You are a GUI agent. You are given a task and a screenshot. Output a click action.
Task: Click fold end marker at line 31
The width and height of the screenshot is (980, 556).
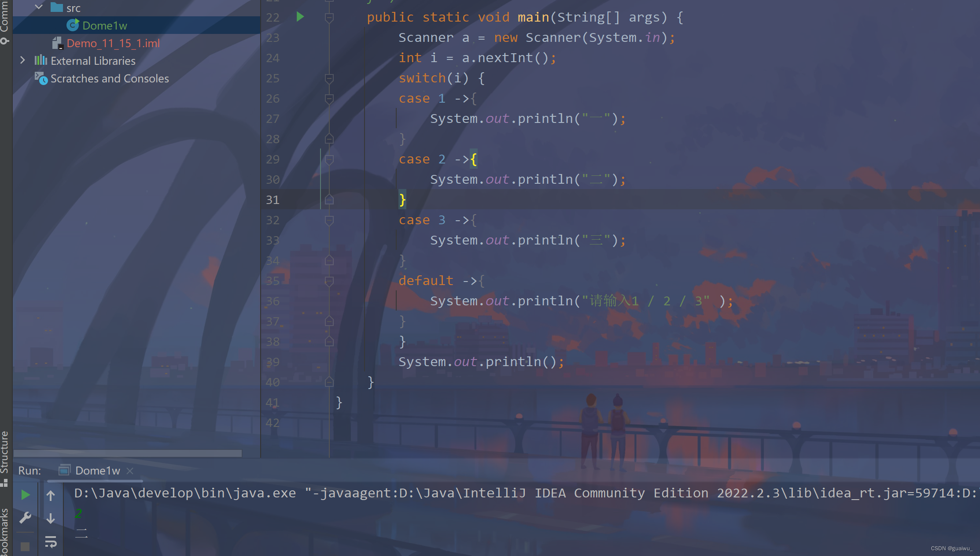[329, 200]
